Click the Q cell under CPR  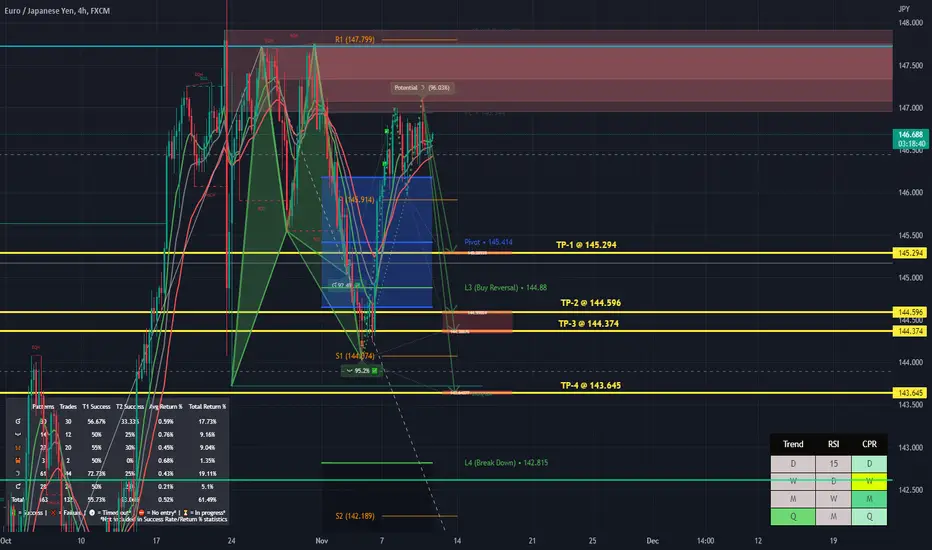(870, 517)
